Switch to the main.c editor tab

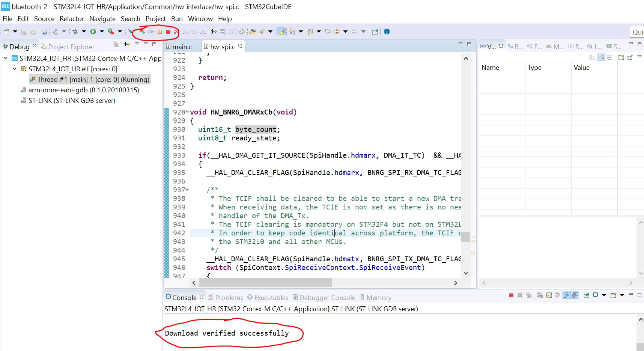tap(182, 47)
